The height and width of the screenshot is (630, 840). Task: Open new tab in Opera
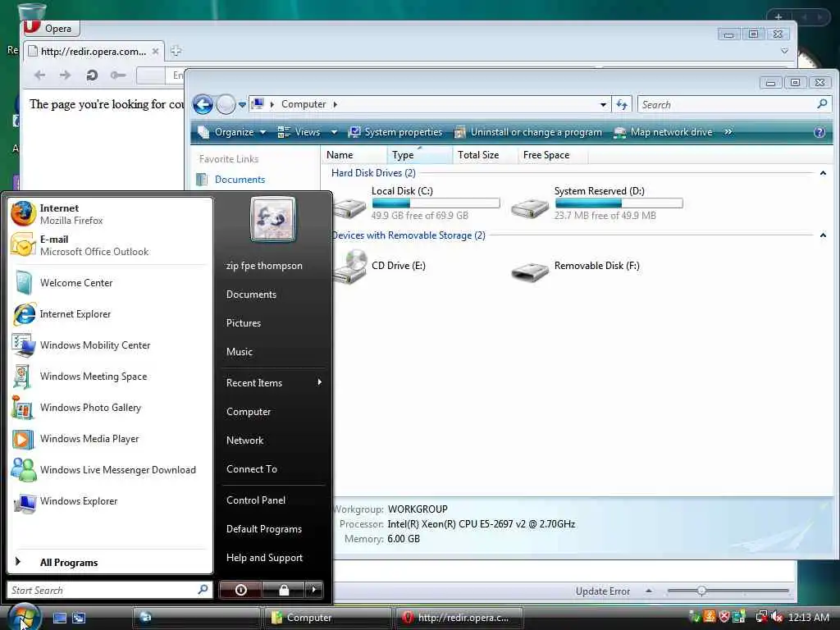click(176, 51)
